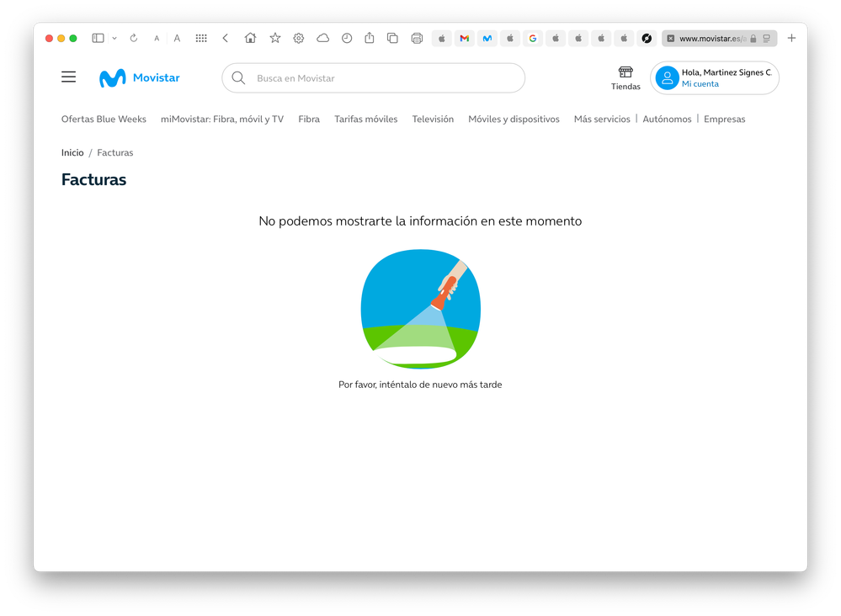
Task: Switch to the Google pinned tab
Action: [532, 38]
